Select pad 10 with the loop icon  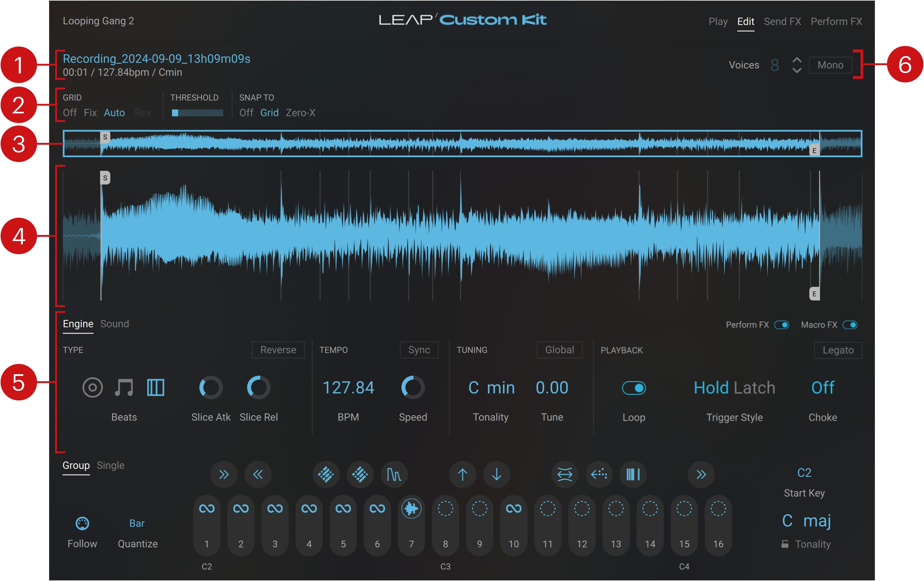click(514, 525)
